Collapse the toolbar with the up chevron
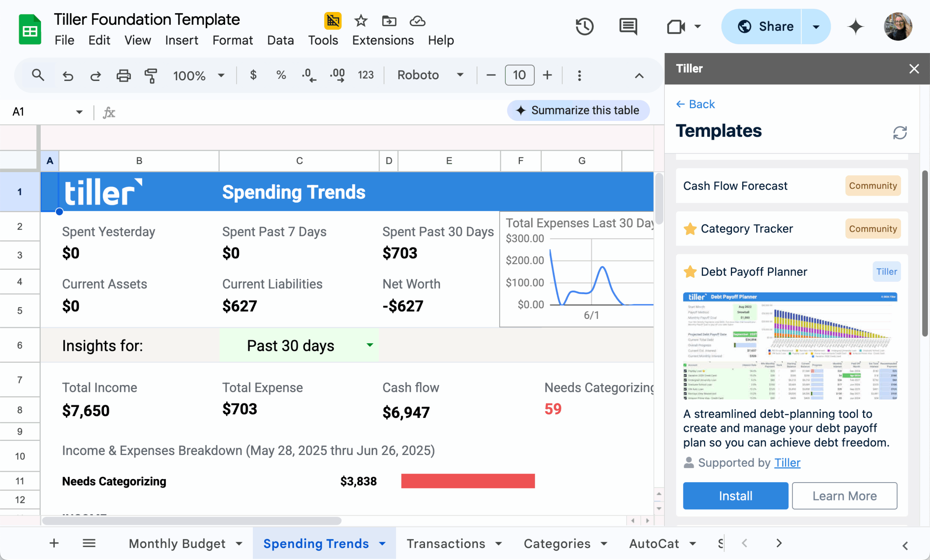Viewport: 930px width, 560px height. pos(639,76)
